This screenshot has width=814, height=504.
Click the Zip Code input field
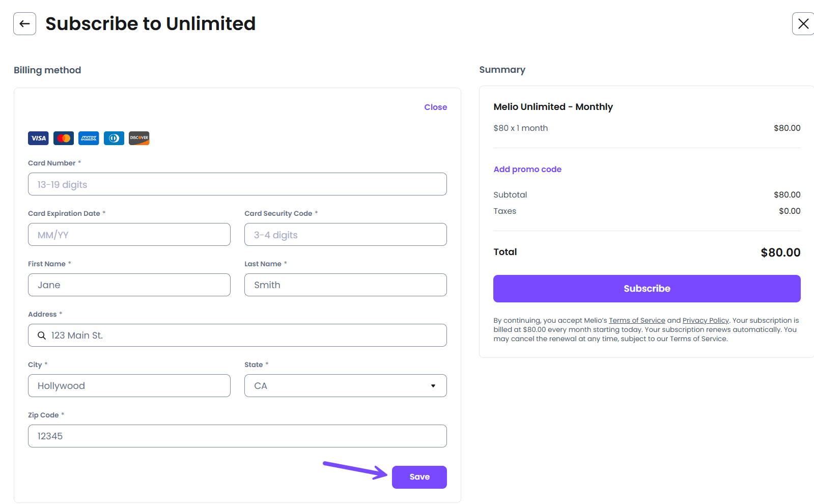[237, 436]
